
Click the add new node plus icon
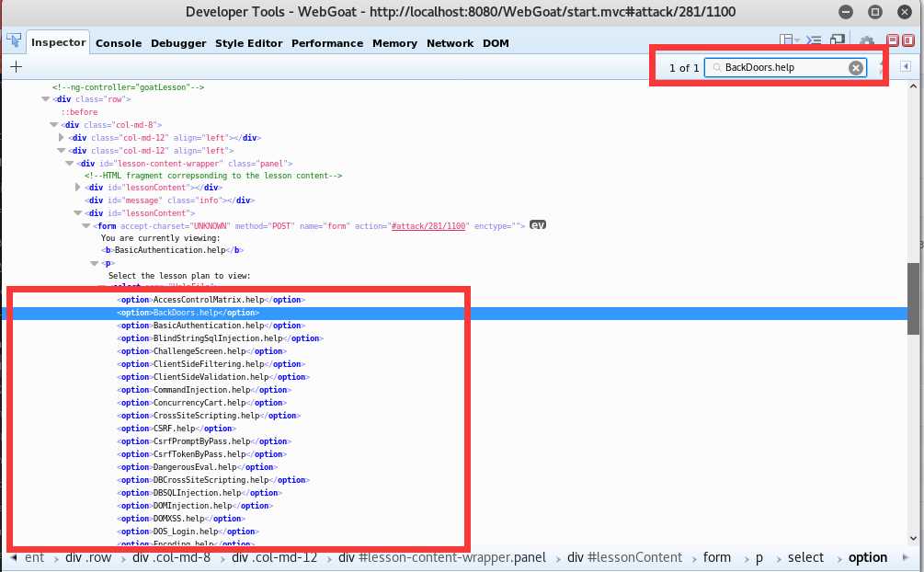(x=16, y=66)
